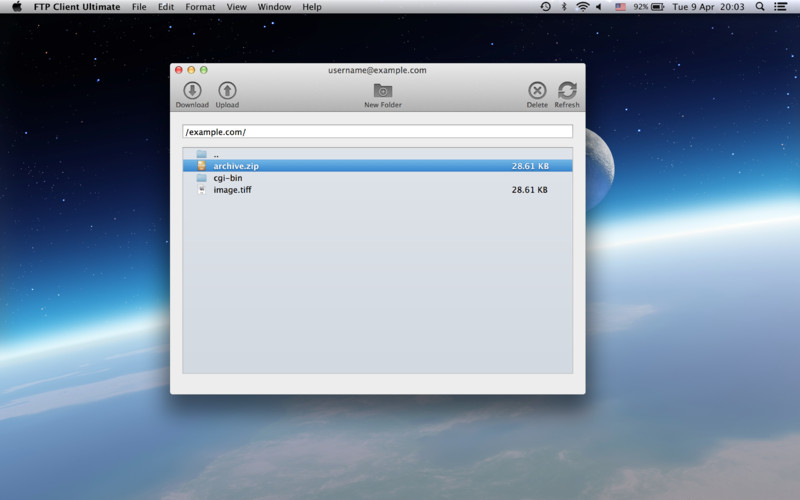Click the image.tiff file icon
The width and height of the screenshot is (800, 500).
pos(202,190)
